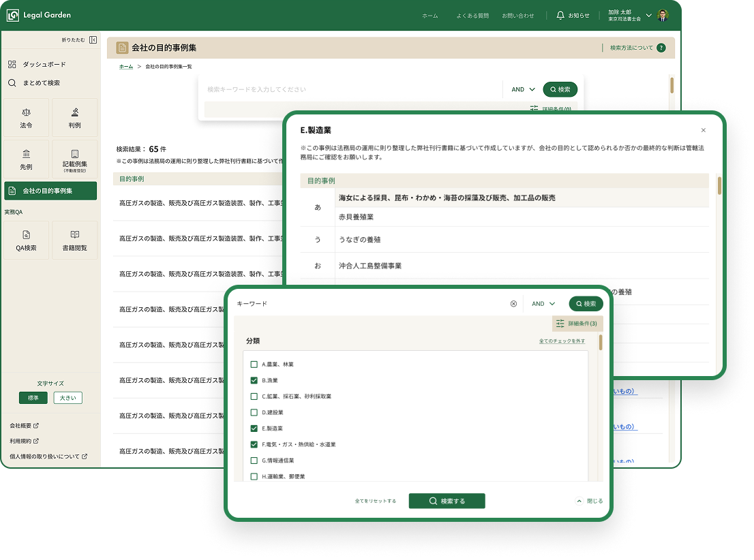
Task: Uncheck the B.漁業 checkbox
Action: pyautogui.click(x=254, y=380)
